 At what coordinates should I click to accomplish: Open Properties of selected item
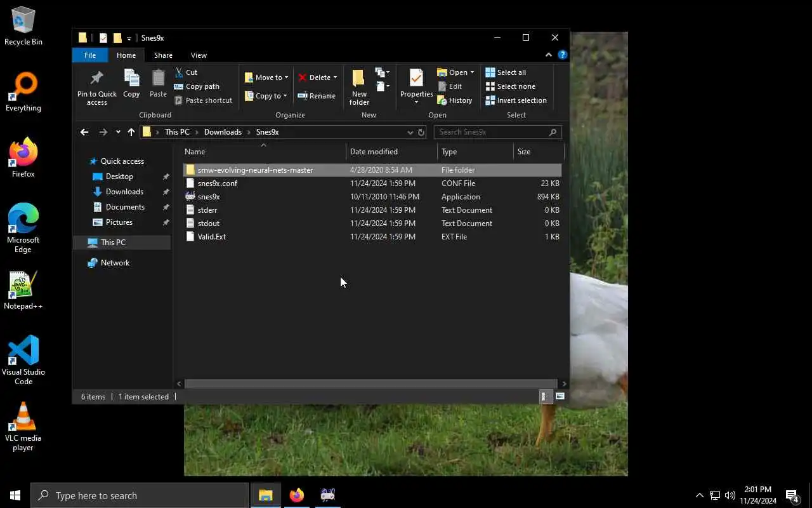pos(416,83)
